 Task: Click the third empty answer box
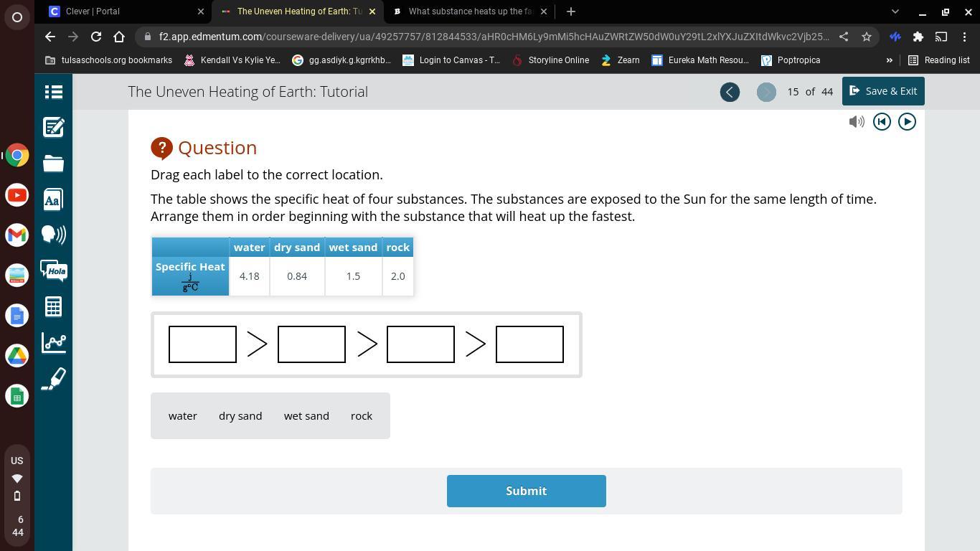420,344
